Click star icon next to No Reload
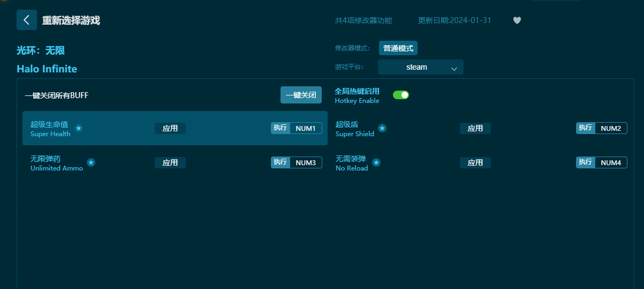This screenshot has height=289, width=644. (x=376, y=162)
